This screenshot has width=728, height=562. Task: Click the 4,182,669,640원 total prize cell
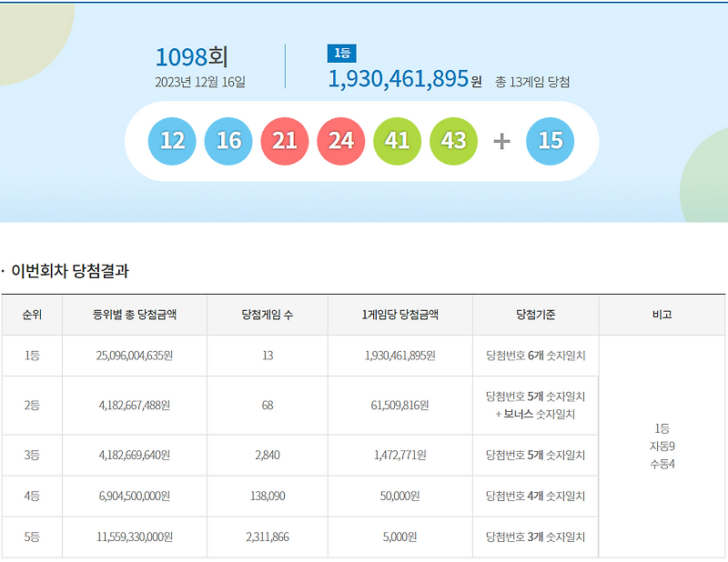(x=135, y=456)
